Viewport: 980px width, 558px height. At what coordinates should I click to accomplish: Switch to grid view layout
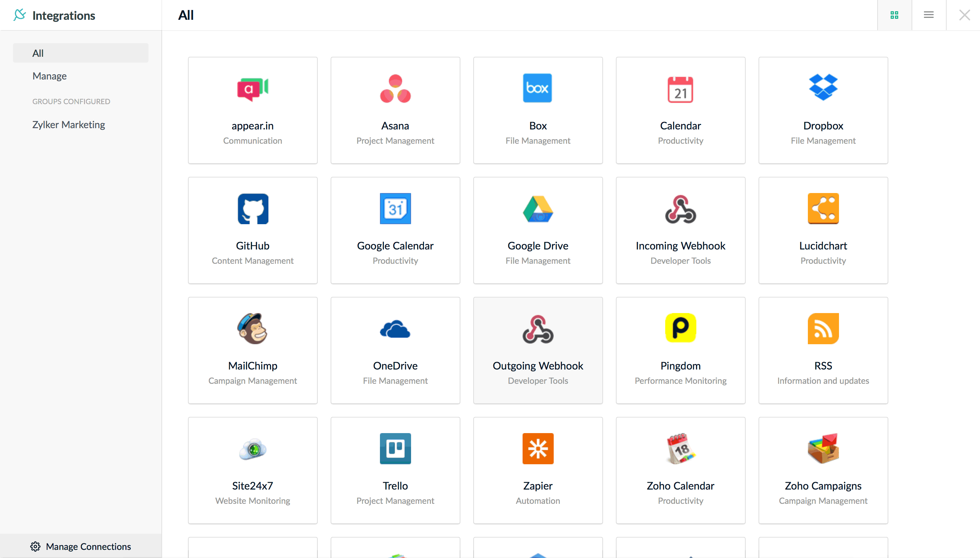[x=894, y=15]
